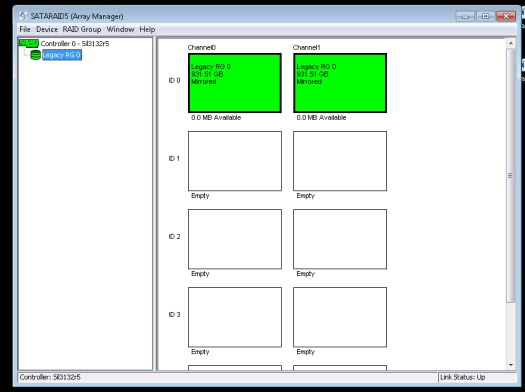
Task: Click 'Controller: SiI3132r5' in status bar
Action: 50,377
